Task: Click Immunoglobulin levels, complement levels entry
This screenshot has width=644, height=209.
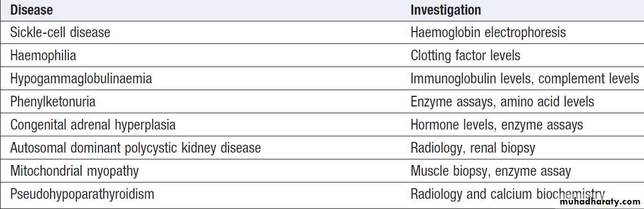Action: [x=525, y=78]
